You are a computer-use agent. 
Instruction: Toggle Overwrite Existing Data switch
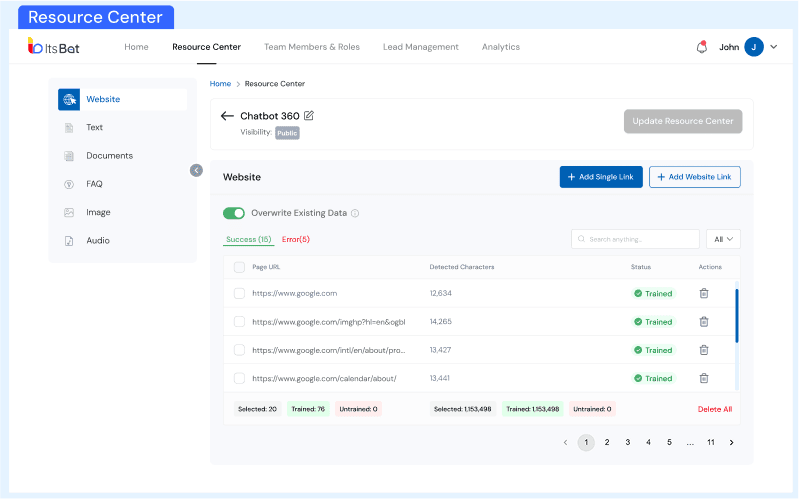(x=234, y=213)
